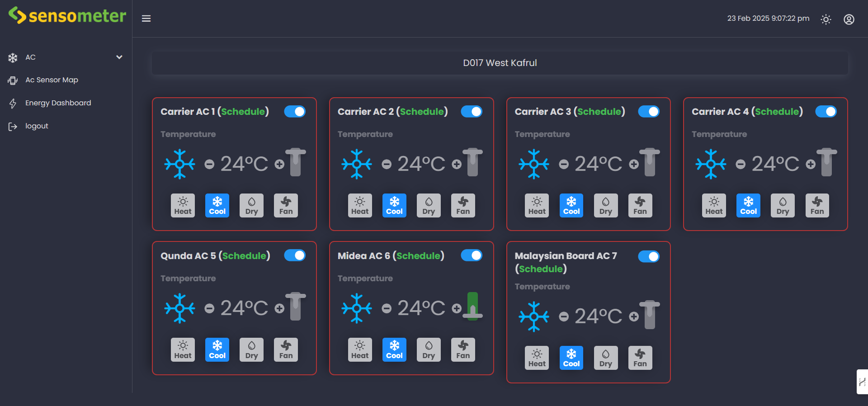
Task: Increase Carrier AC 1 temperature
Action: coord(279,164)
